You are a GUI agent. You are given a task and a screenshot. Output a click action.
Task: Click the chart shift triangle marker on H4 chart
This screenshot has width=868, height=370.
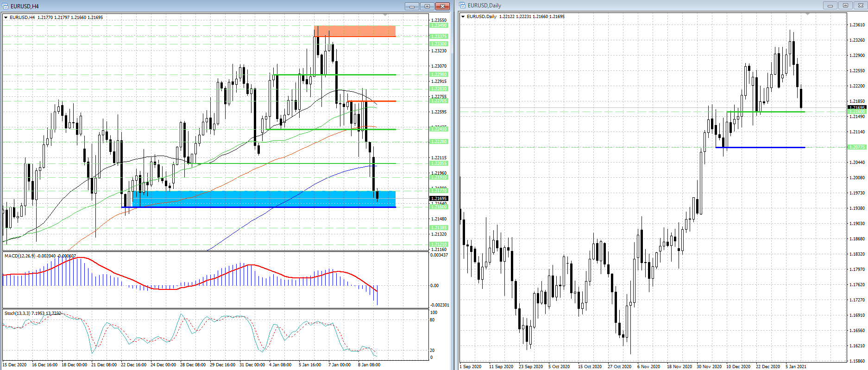[x=385, y=15]
